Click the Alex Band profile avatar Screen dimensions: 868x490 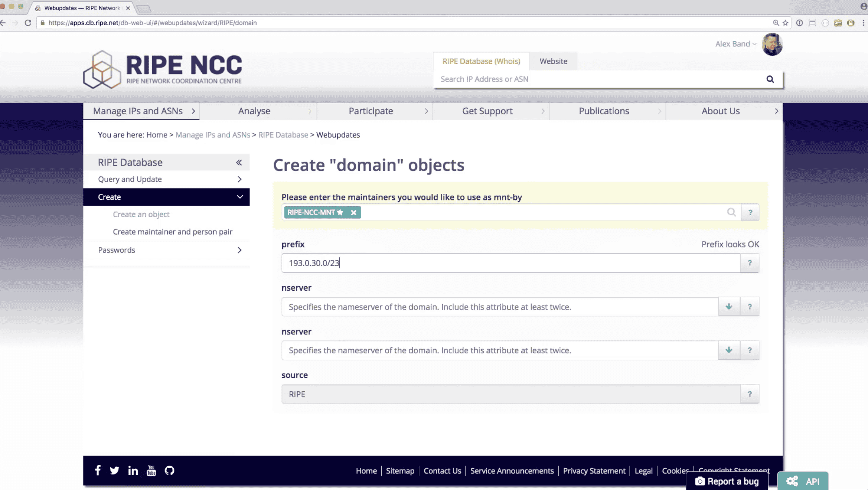[x=772, y=44]
